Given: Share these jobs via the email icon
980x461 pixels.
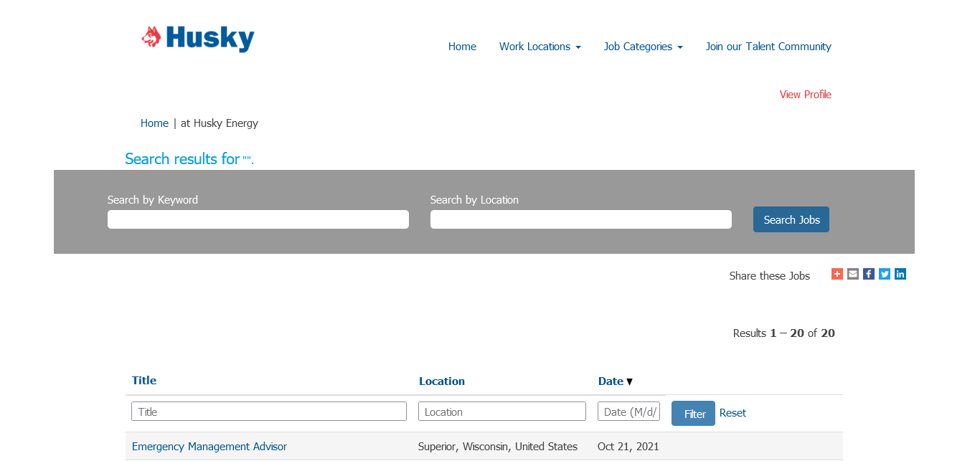Looking at the screenshot, I should click(853, 274).
